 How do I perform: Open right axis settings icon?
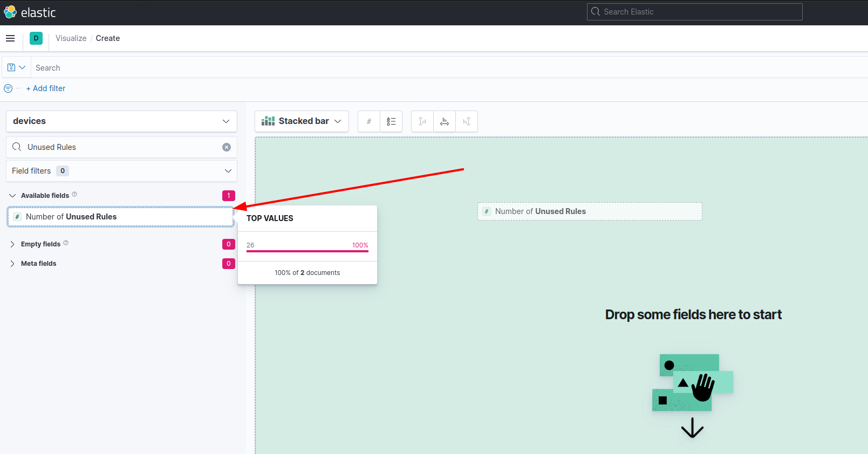point(467,121)
